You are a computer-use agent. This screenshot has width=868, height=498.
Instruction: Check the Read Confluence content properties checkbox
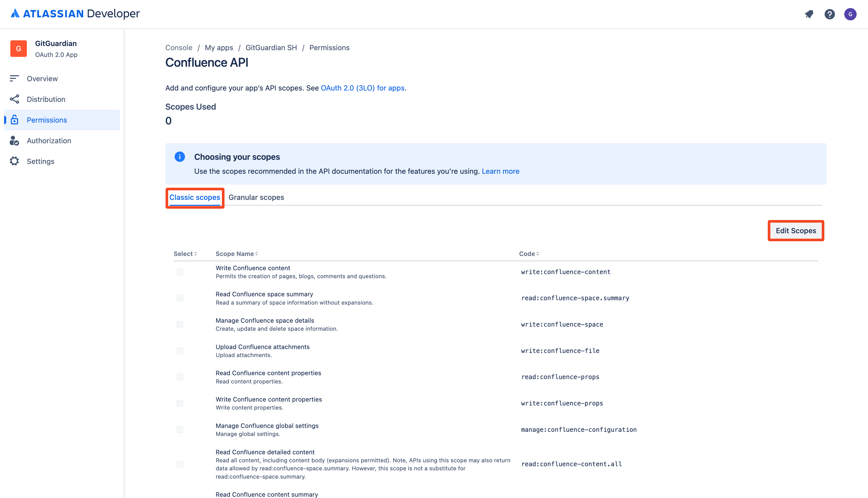(x=180, y=377)
